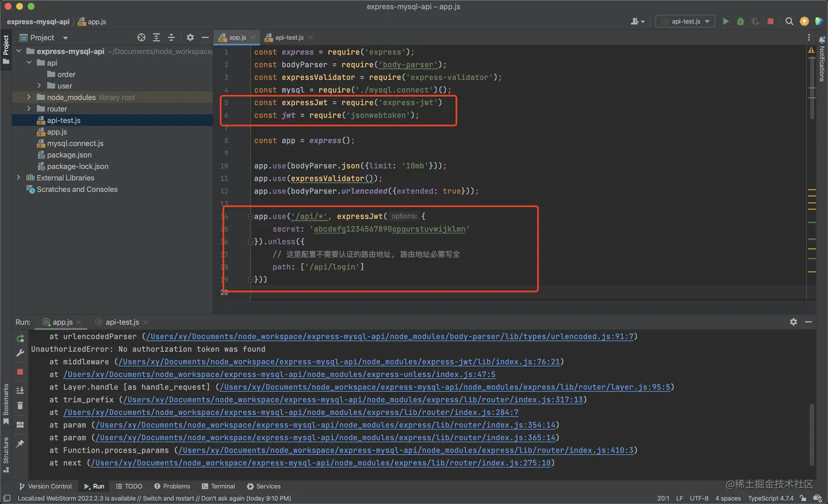Expand all items in Project panel
The width and height of the screenshot is (828, 504).
click(x=157, y=37)
